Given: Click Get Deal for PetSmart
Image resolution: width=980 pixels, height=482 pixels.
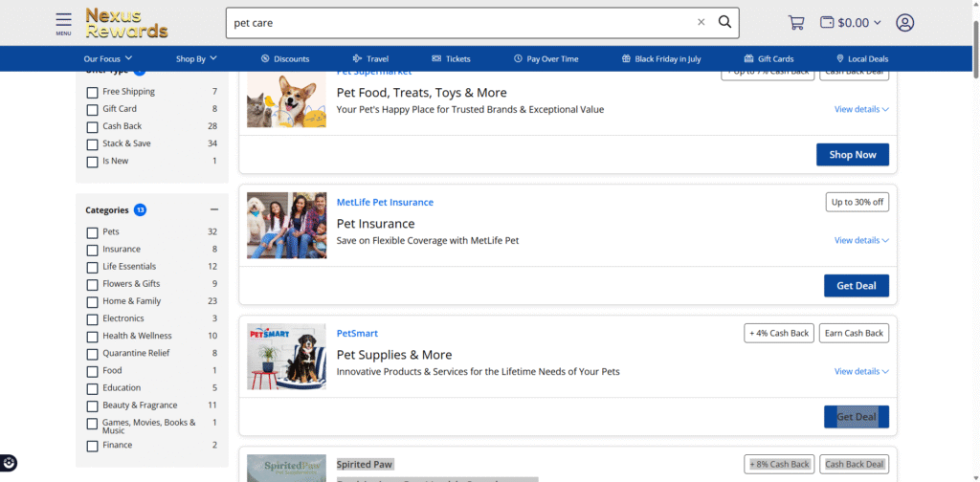Looking at the screenshot, I should point(857,417).
